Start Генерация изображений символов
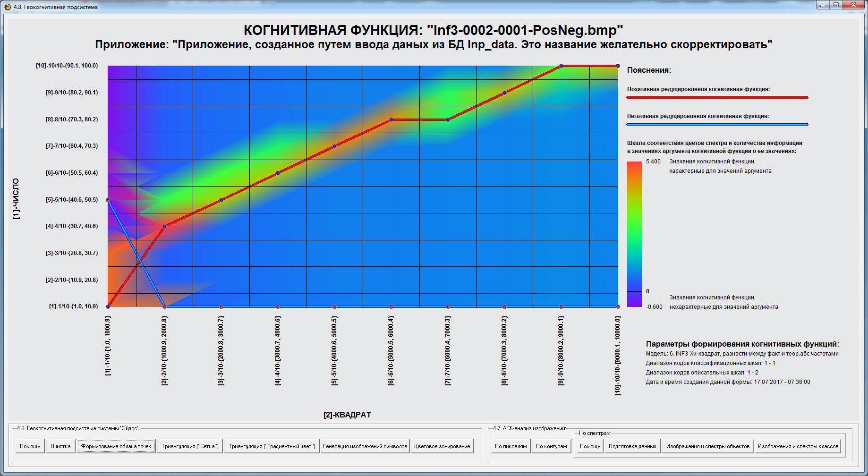 point(365,446)
